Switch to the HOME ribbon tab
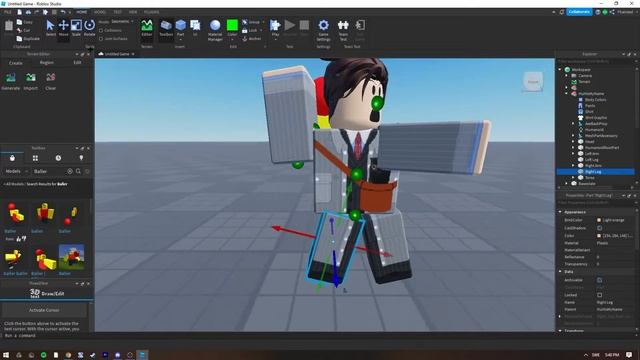This screenshot has width=640, height=360. 82,12
